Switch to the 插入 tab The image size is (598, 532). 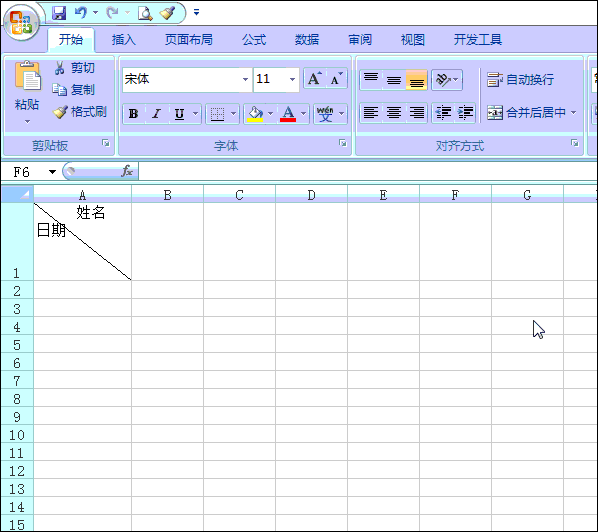(124, 39)
